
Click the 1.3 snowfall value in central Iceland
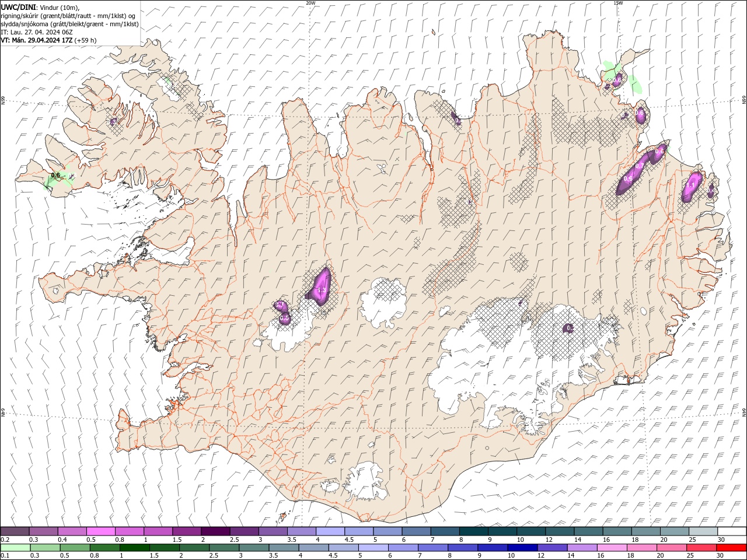[x=321, y=289]
